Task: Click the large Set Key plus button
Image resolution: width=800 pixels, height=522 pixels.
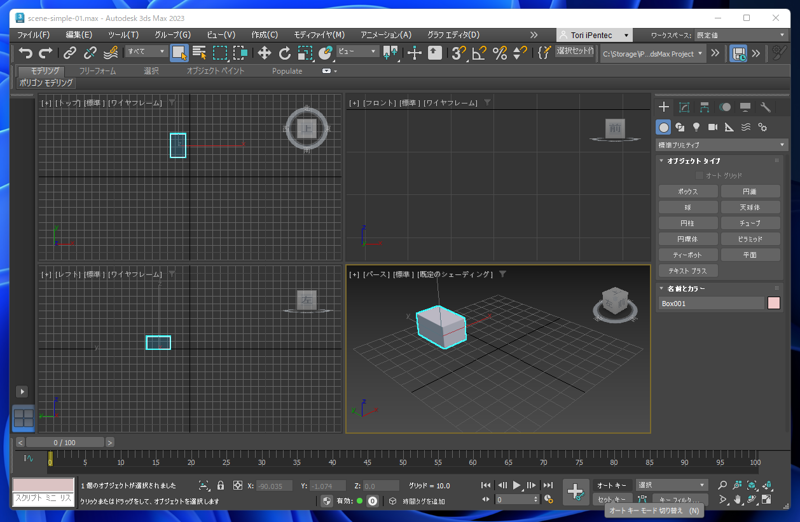Action: [x=575, y=491]
